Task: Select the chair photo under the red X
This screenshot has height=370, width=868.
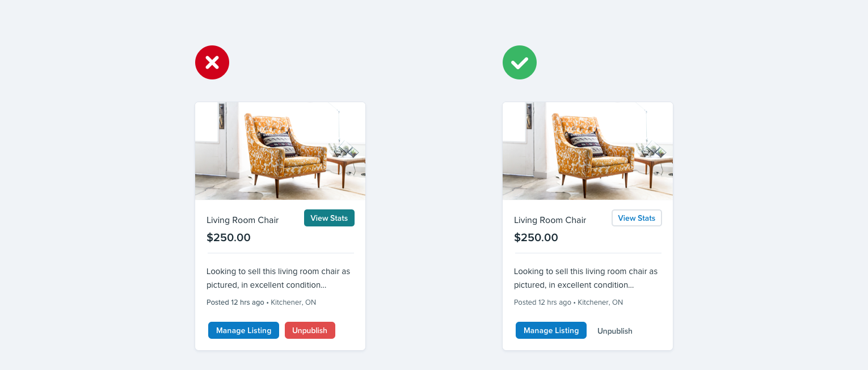Action: point(280,151)
